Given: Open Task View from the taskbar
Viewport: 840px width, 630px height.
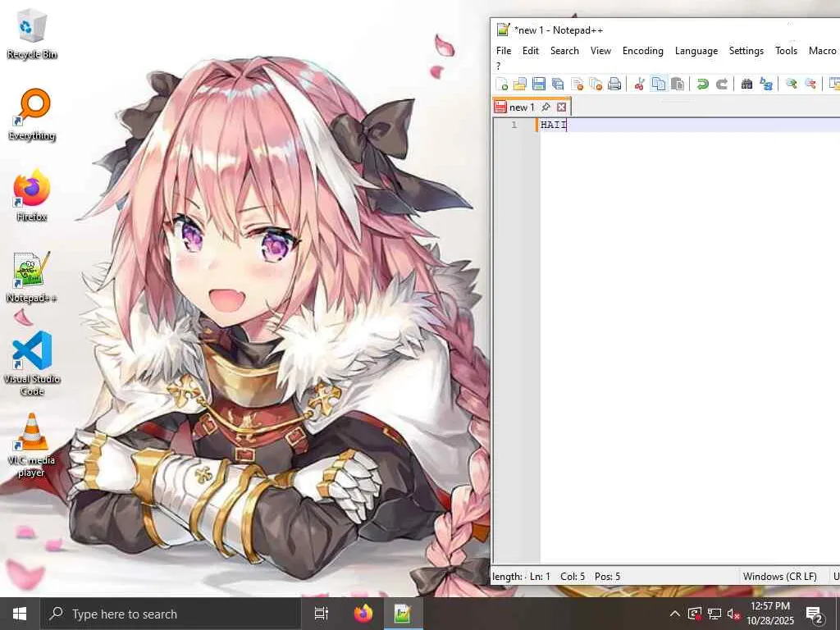Looking at the screenshot, I should click(x=322, y=614).
